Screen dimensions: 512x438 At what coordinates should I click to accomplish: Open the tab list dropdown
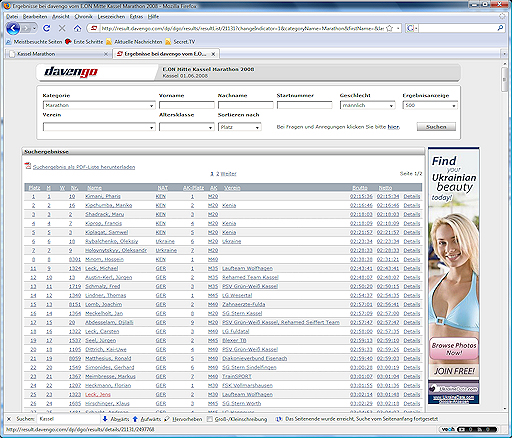(x=504, y=54)
